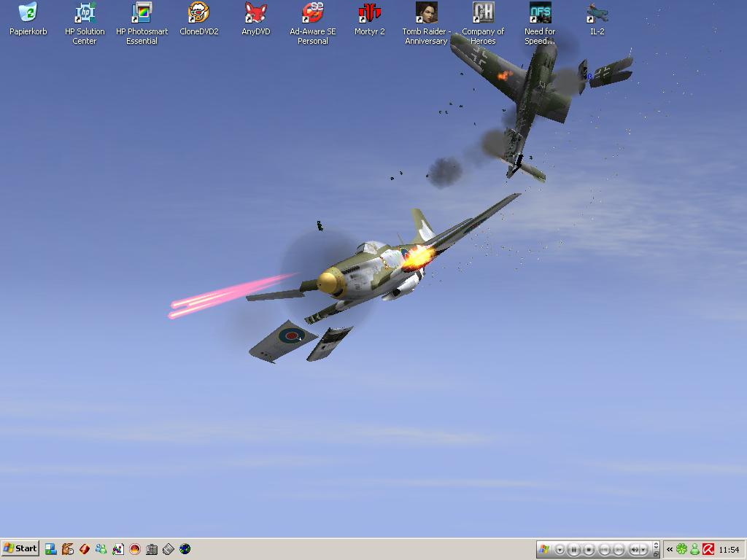Restore the Windows Media Player window
The width and height of the screenshot is (747, 560).
click(656, 554)
